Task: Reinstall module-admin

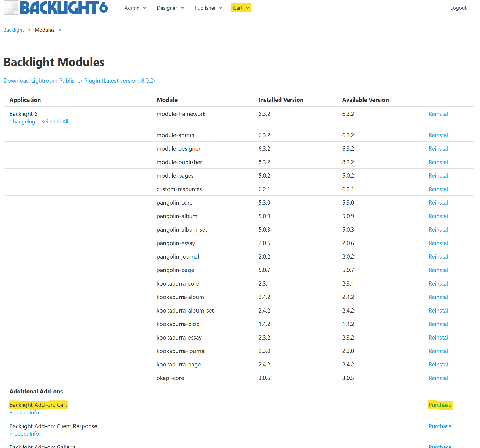Action: pos(439,135)
